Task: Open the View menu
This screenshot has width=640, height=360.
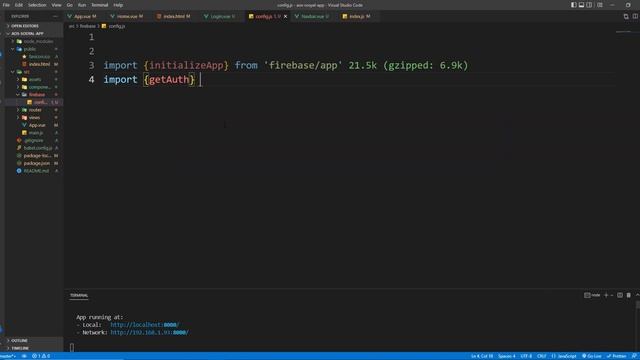Action: pos(56,5)
